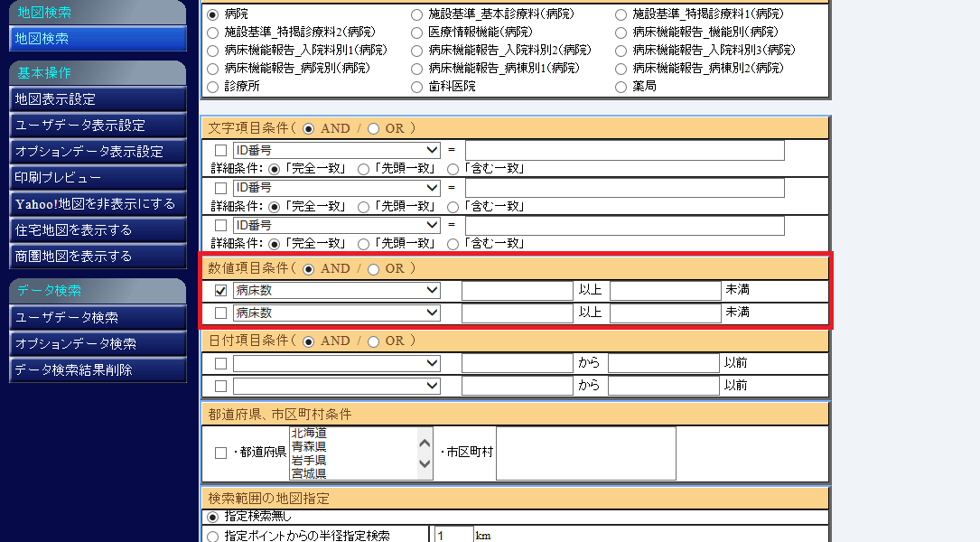Click the 未満 field in the checked 病床数 row

pos(666,291)
